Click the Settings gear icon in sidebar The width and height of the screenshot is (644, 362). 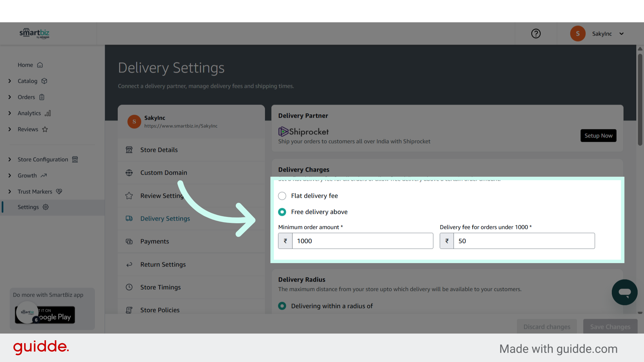point(46,207)
